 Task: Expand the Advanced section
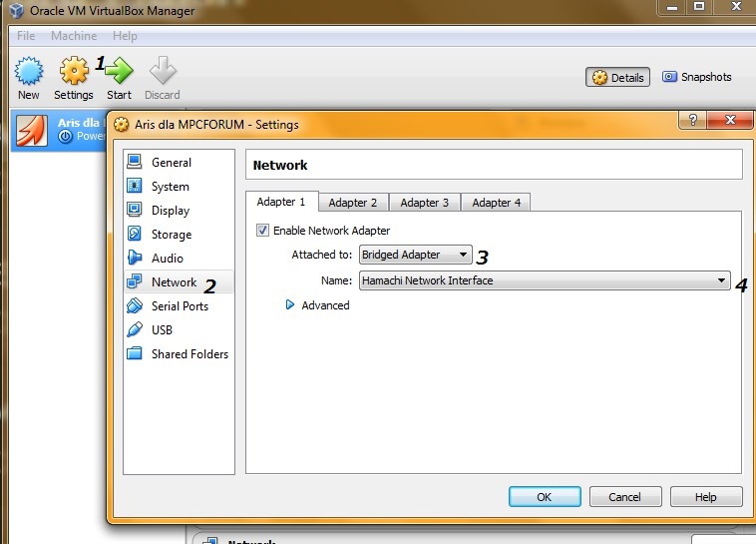pos(290,305)
